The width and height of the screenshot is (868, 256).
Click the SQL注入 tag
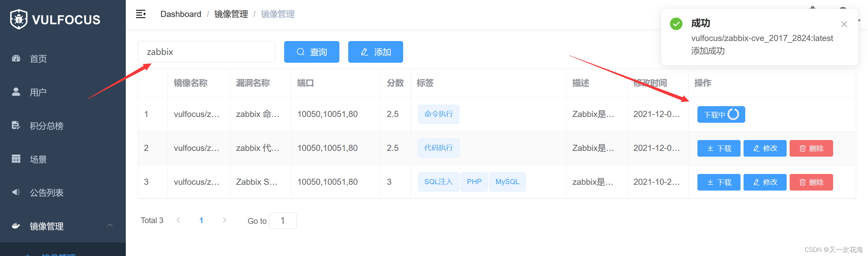coord(438,182)
